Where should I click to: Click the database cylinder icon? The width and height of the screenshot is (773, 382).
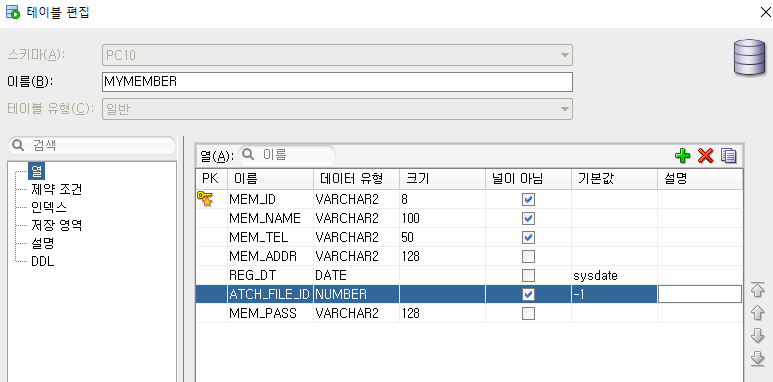point(749,57)
